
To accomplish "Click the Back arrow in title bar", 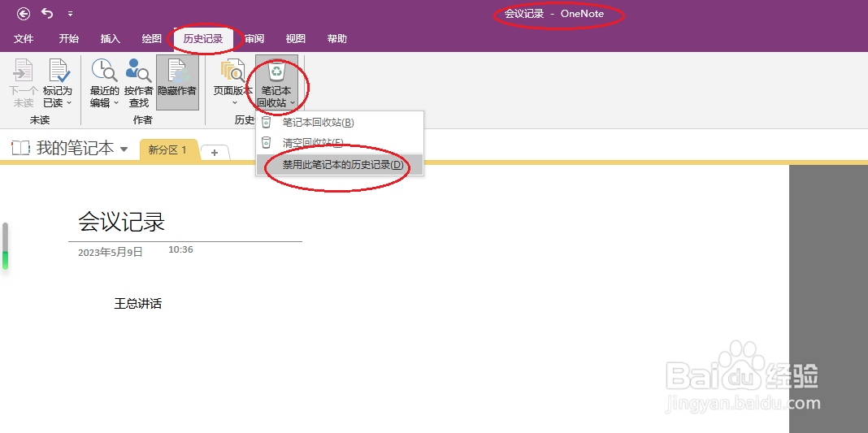I will coord(24,14).
